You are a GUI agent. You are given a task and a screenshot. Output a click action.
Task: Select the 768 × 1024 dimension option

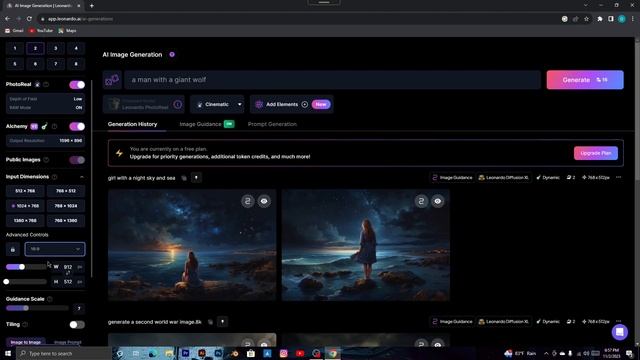[x=66, y=206]
